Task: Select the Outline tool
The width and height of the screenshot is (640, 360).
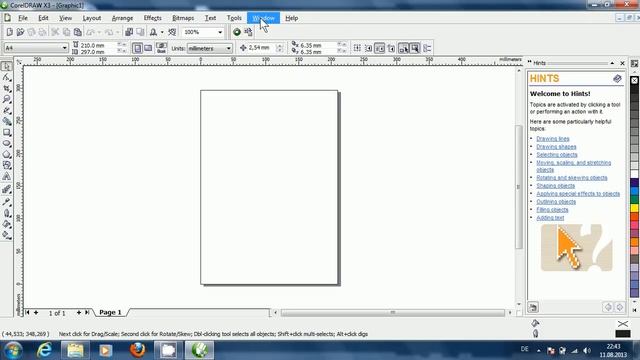Action: click(7, 213)
